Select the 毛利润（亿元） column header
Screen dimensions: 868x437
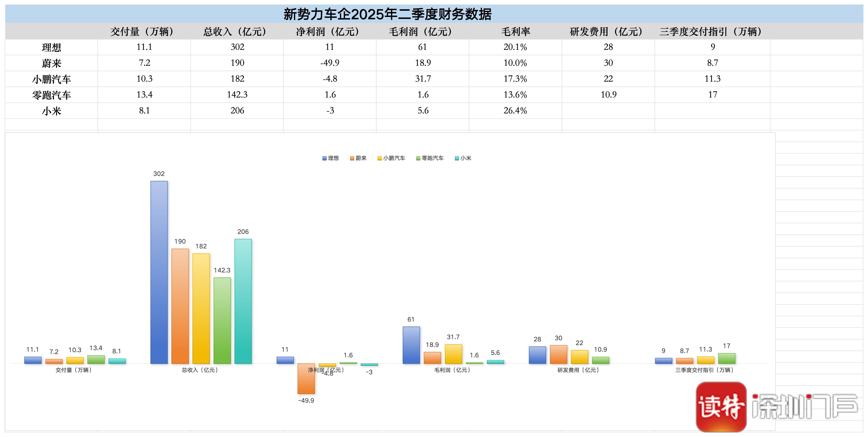click(423, 31)
